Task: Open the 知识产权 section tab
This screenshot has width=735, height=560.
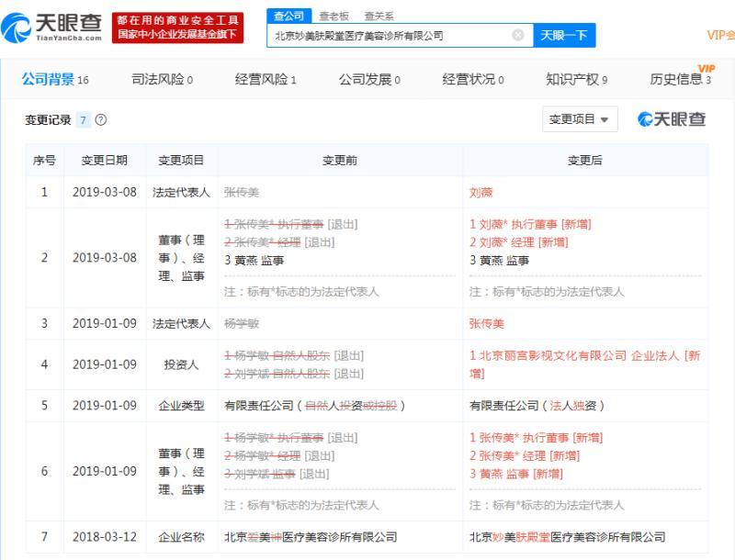Action: 577,79
